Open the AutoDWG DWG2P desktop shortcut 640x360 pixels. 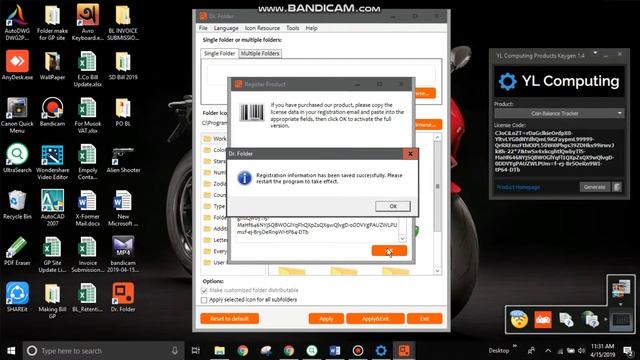17,22
